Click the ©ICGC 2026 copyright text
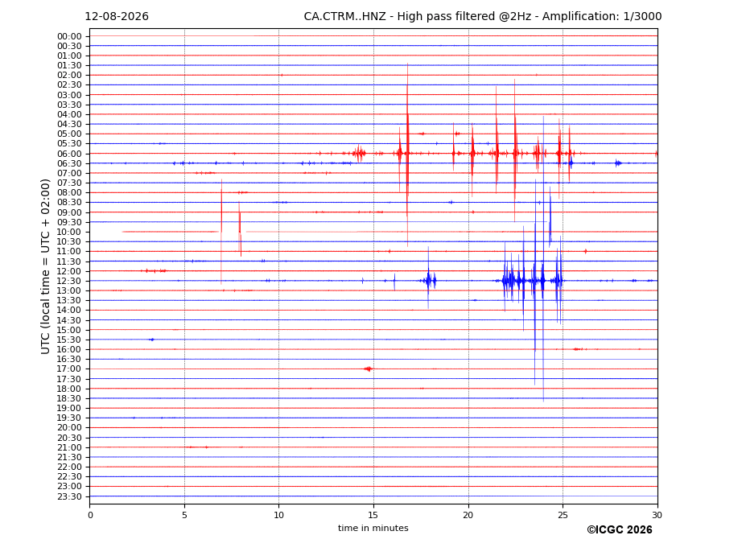 [620, 530]
